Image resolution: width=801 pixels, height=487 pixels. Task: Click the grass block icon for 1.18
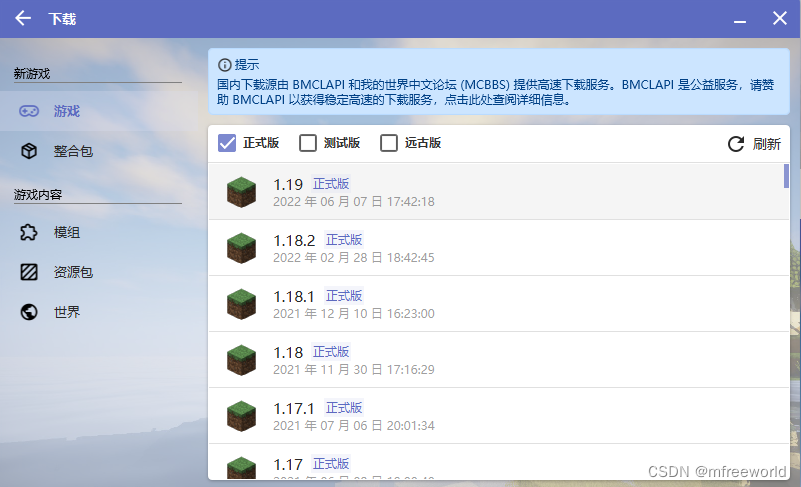tap(241, 360)
